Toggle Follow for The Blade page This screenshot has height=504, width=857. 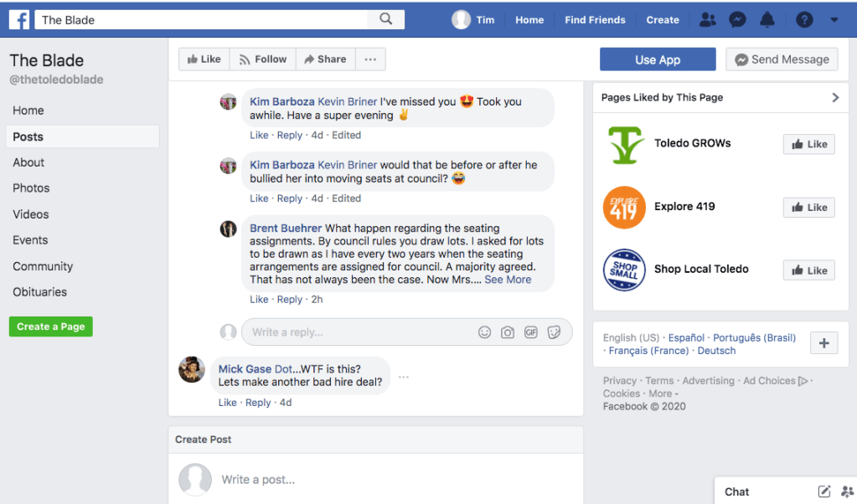pos(262,59)
